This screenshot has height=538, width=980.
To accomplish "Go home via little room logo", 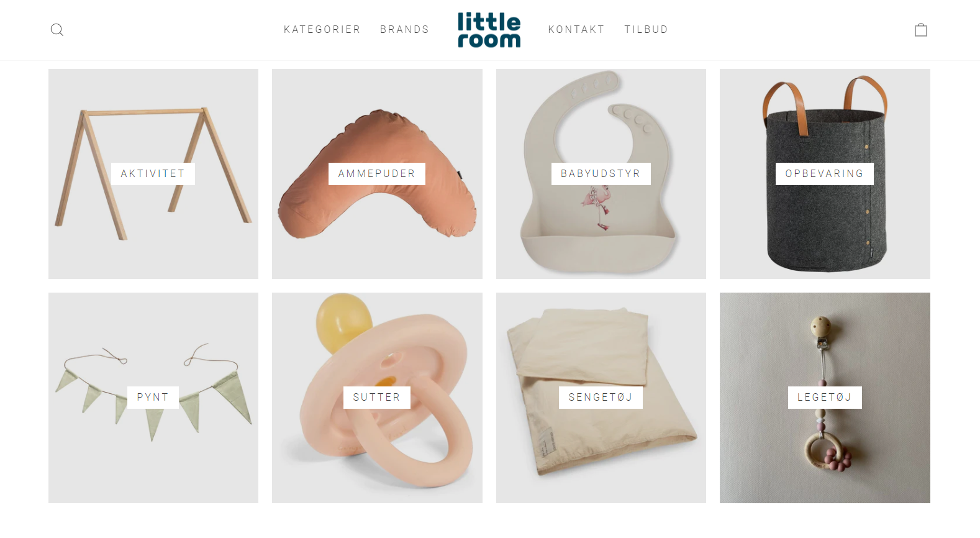I will (x=489, y=30).
